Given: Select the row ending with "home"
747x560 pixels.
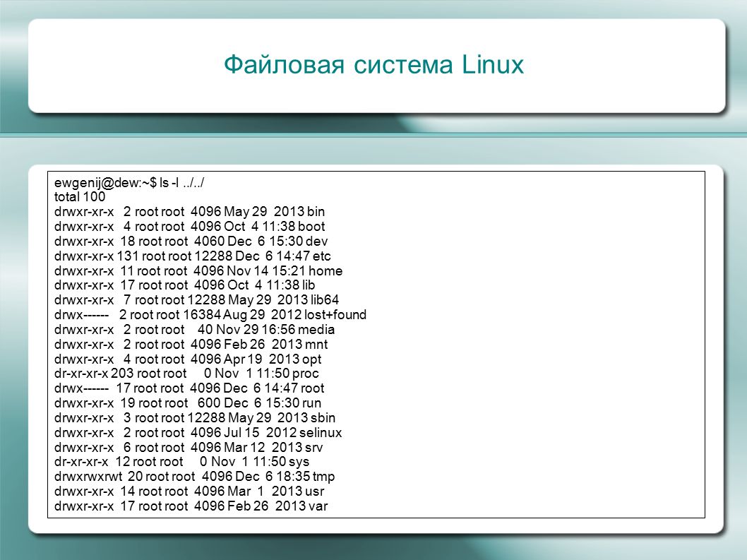Looking at the screenshot, I should (198, 270).
